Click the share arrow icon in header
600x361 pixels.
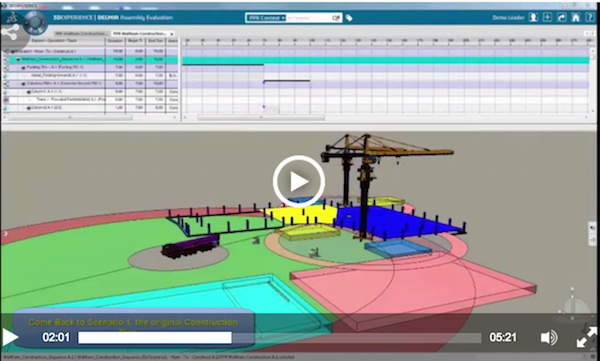click(x=561, y=18)
